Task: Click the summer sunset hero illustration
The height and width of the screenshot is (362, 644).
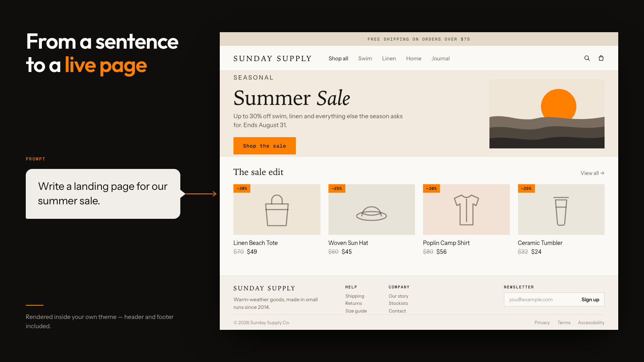Action: tap(547, 114)
